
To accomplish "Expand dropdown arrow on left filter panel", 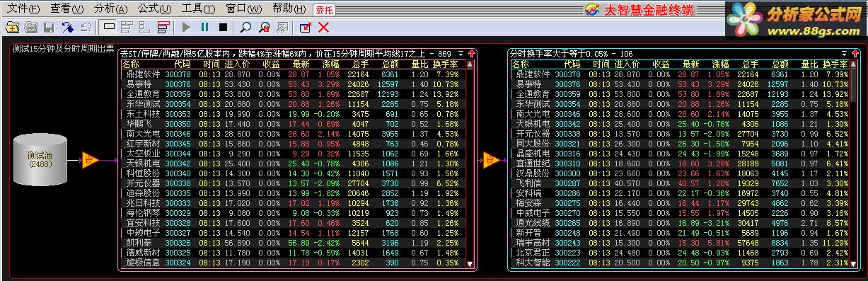I will click(x=461, y=54).
